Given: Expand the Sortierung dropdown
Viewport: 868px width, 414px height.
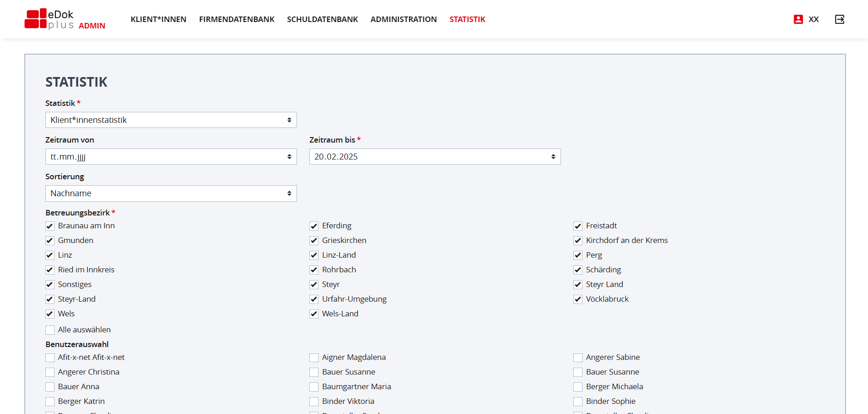Looking at the screenshot, I should 171,193.
